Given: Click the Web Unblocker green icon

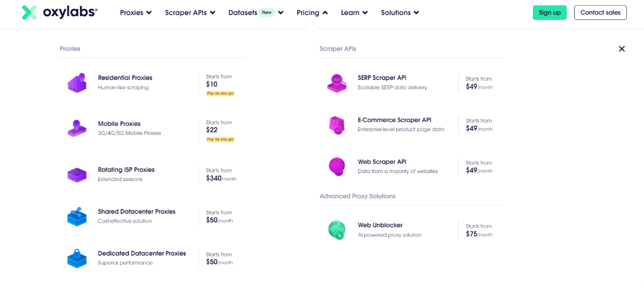Looking at the screenshot, I should point(336,230).
